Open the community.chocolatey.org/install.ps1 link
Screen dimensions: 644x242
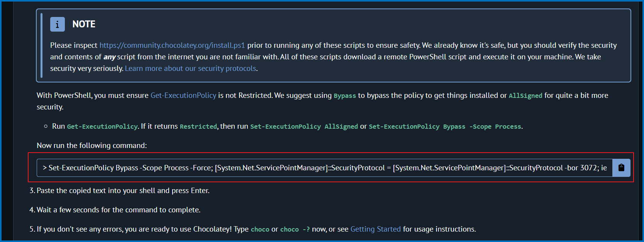[x=172, y=45]
